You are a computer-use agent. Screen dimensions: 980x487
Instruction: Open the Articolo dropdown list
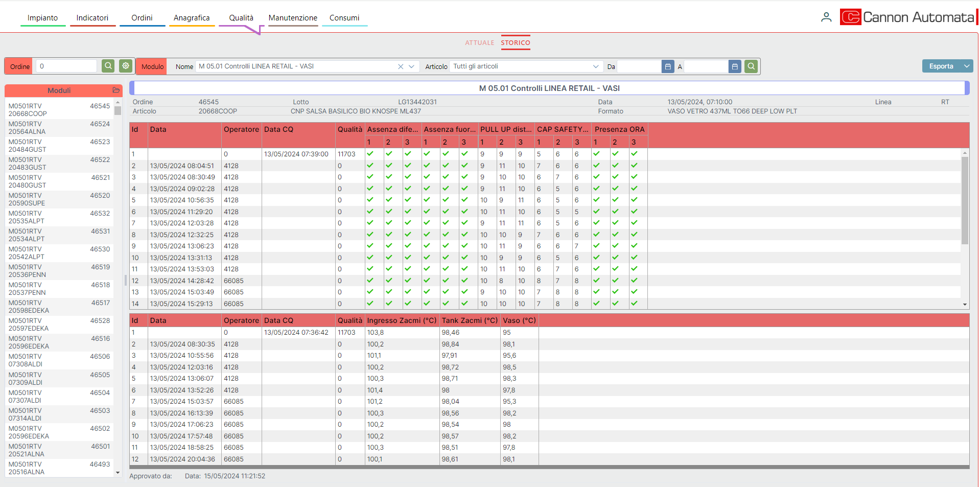click(595, 66)
